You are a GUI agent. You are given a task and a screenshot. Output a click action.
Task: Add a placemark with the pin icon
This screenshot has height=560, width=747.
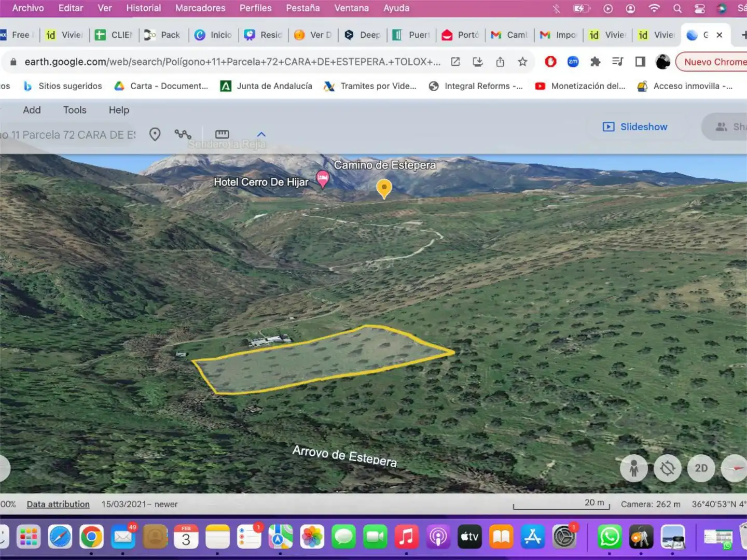[x=155, y=134]
